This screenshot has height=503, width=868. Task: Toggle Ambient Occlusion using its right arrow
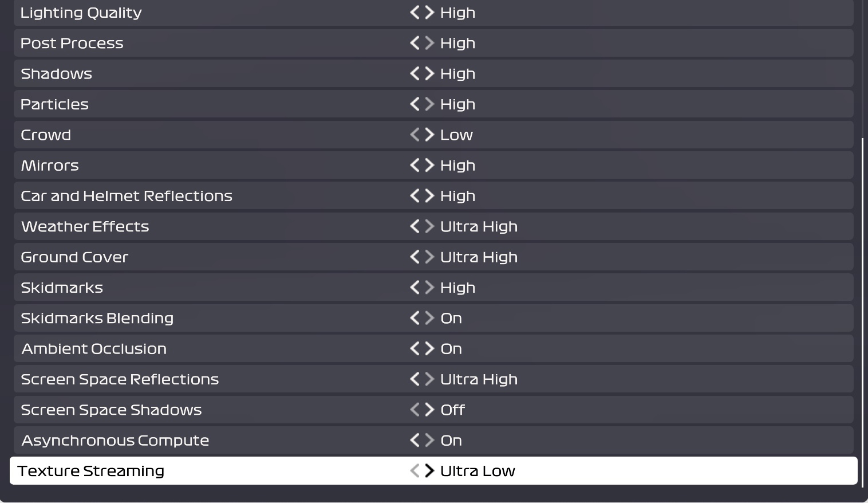point(429,349)
